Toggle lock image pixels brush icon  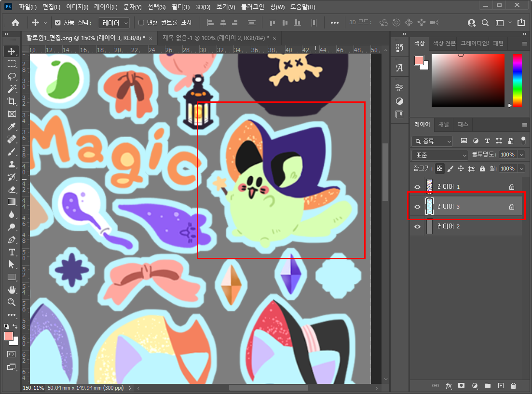450,169
